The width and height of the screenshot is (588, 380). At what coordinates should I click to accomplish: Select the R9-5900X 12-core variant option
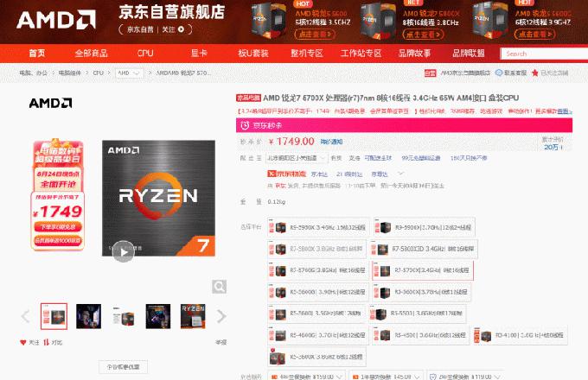tap(424, 227)
